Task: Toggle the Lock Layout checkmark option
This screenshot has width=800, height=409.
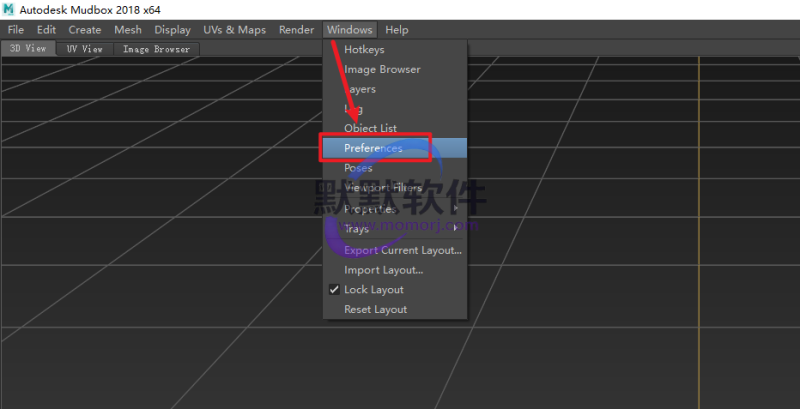Action: tap(373, 290)
